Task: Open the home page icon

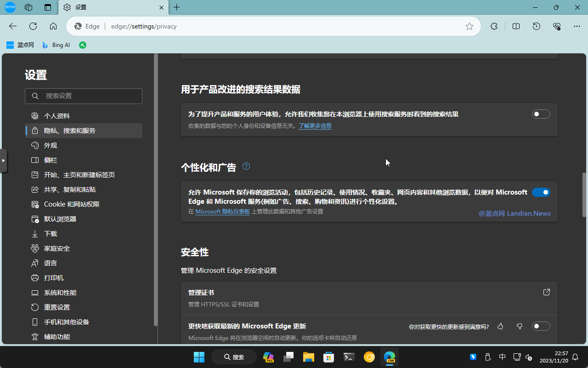Action: [53, 26]
